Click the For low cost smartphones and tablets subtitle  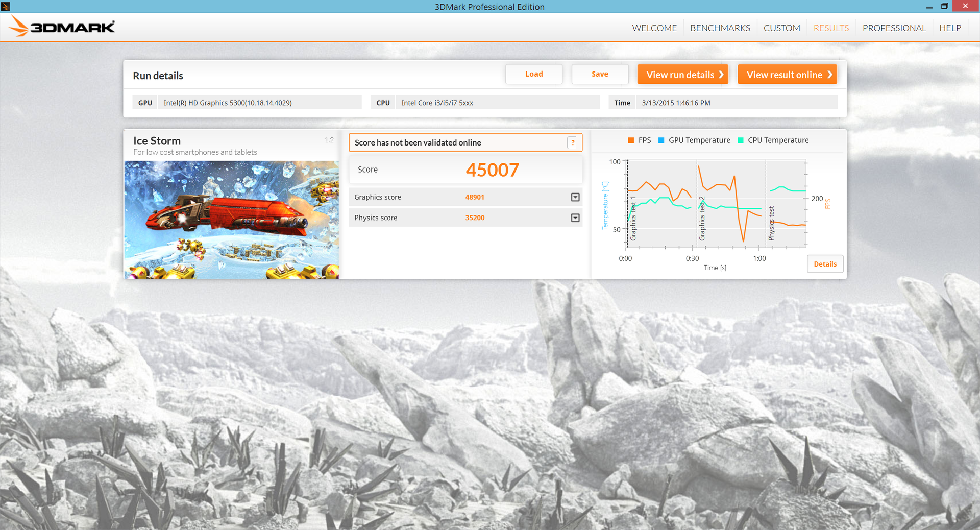point(195,152)
